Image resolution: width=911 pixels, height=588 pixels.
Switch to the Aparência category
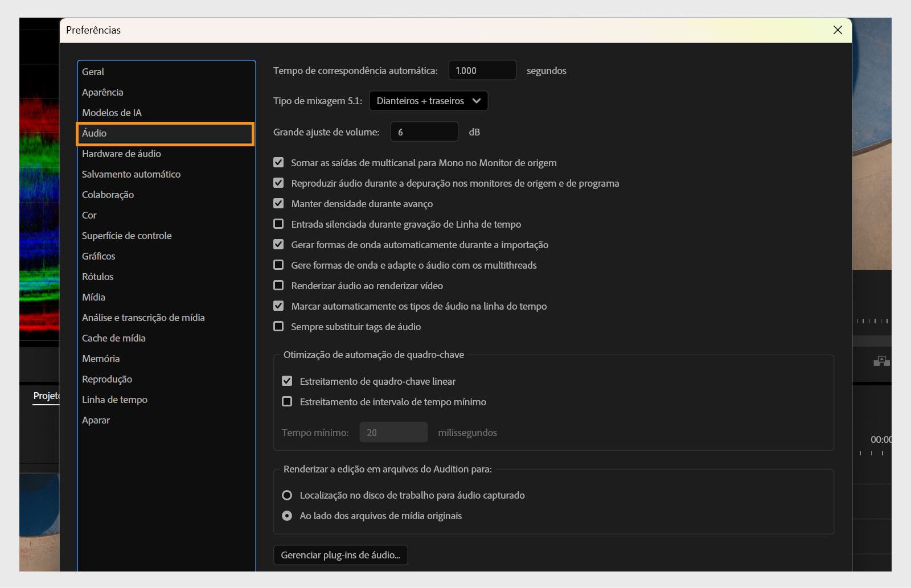(x=103, y=92)
